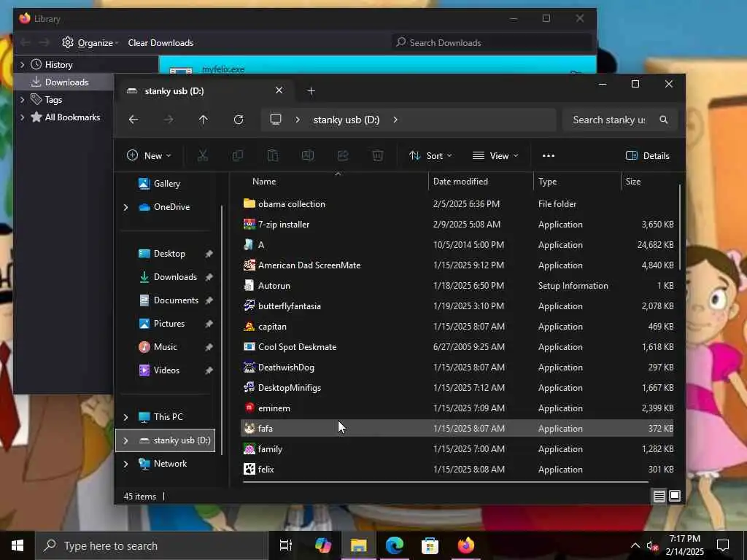Click the Rename icon in toolbar
The height and width of the screenshot is (560, 747).
click(x=308, y=156)
